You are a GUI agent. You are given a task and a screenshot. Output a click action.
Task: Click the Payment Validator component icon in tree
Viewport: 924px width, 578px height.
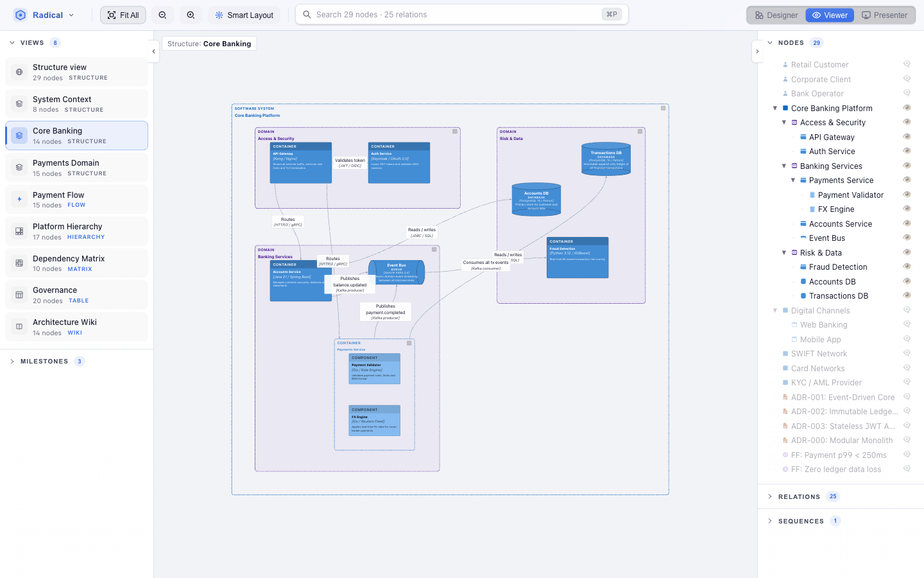(812, 195)
